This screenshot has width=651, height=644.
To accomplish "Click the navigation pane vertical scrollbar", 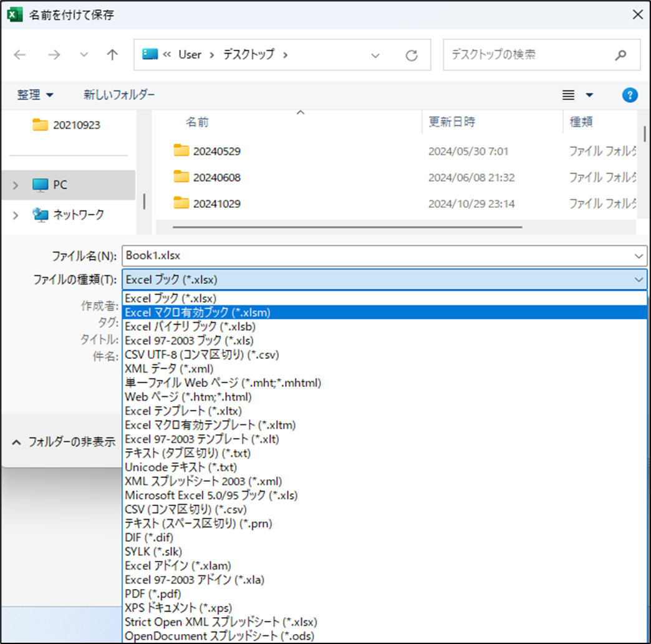I will coord(144,202).
